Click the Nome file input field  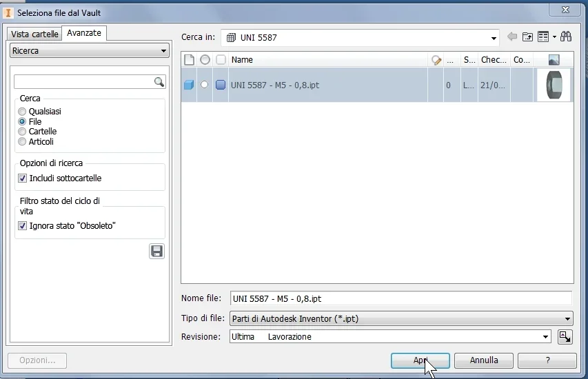coord(401,299)
